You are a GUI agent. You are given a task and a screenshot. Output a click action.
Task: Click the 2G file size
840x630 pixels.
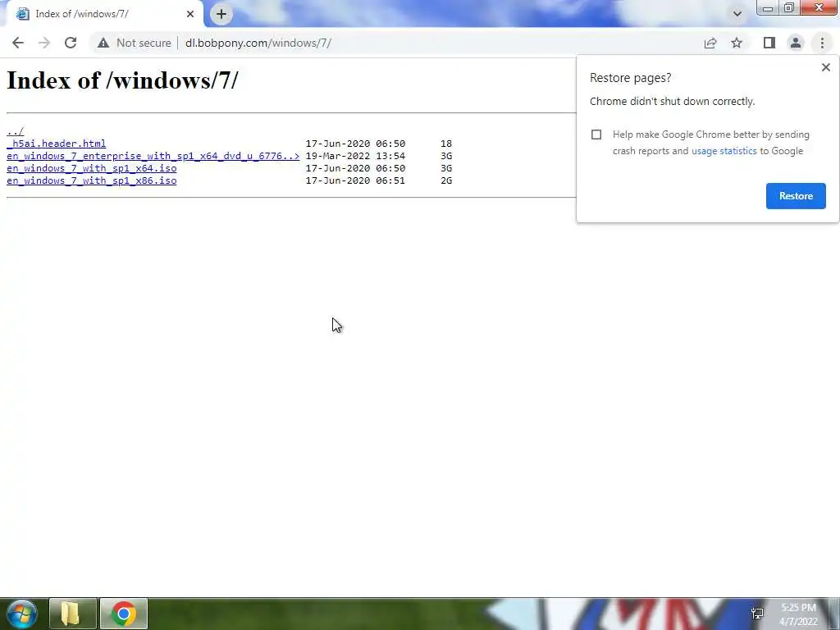click(x=446, y=180)
